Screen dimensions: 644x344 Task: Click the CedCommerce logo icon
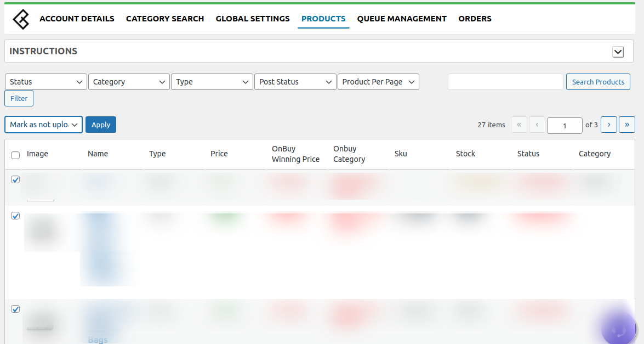pos(21,19)
